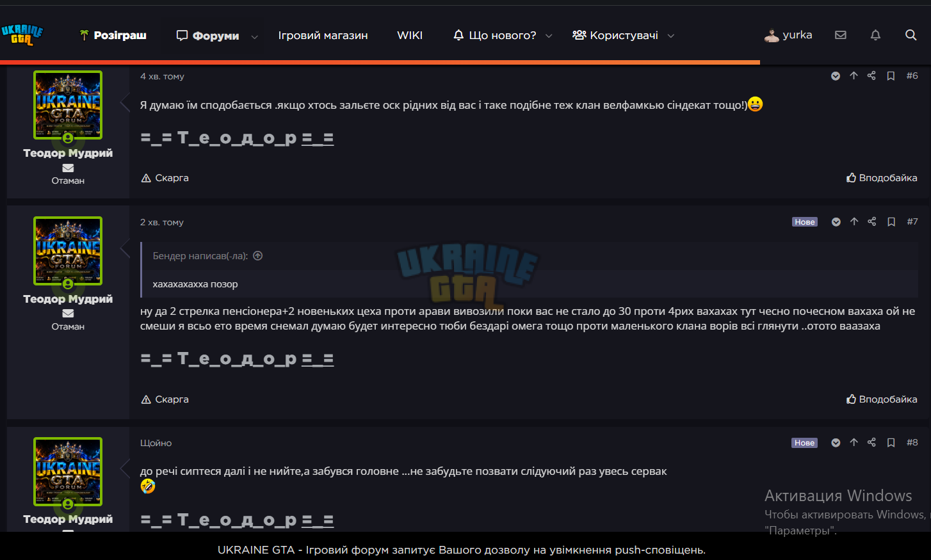
Task: Open the avatar on the #7 post
Action: [x=68, y=251]
